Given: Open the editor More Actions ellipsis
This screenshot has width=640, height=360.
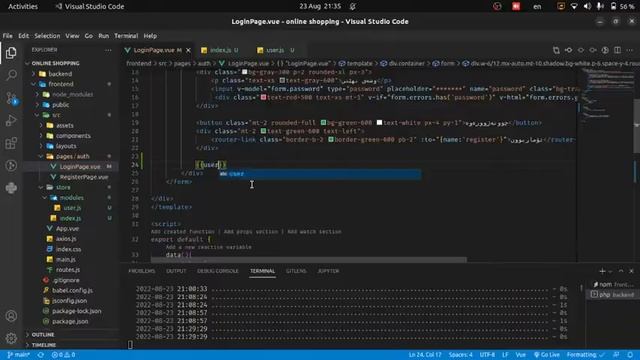Looking at the screenshot, I should (630, 50).
